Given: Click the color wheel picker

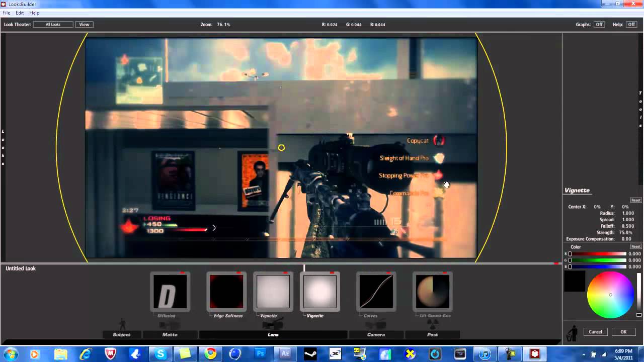Looking at the screenshot, I should tap(610, 295).
